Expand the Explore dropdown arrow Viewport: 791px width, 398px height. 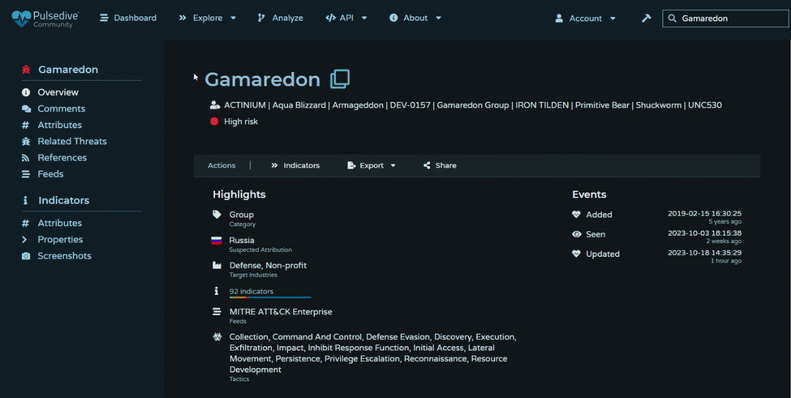(233, 18)
